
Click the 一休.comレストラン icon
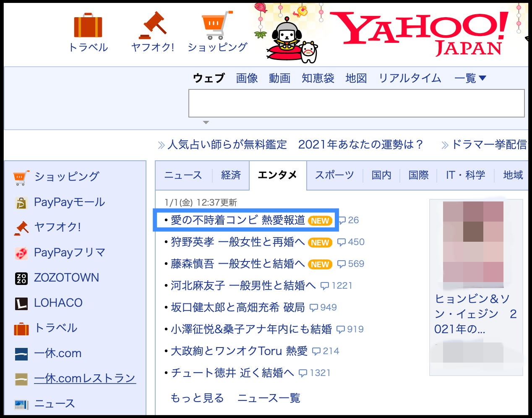point(21,379)
